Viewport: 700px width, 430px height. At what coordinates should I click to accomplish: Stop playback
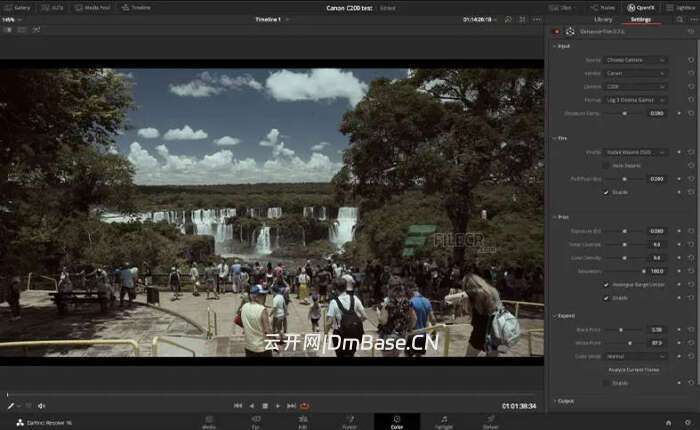click(x=265, y=406)
